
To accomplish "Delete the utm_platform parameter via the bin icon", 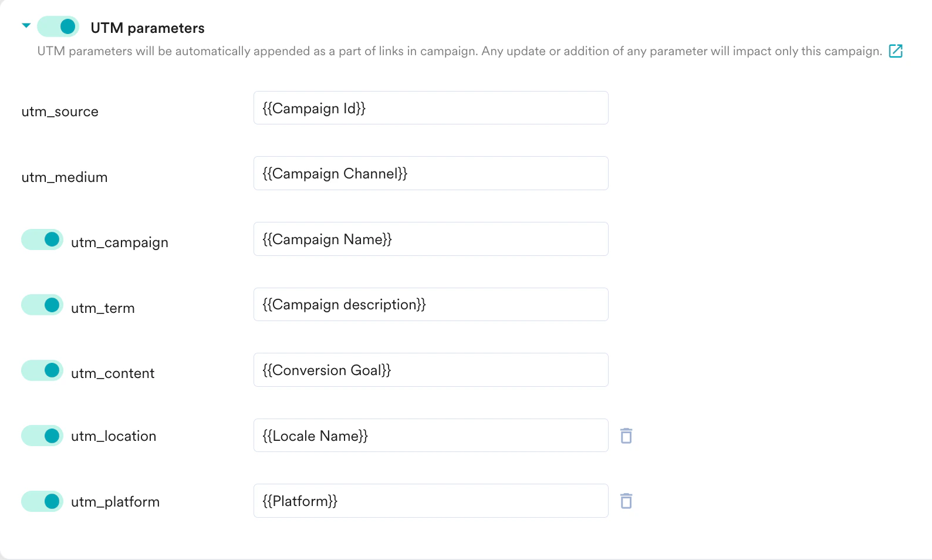I will (x=626, y=501).
